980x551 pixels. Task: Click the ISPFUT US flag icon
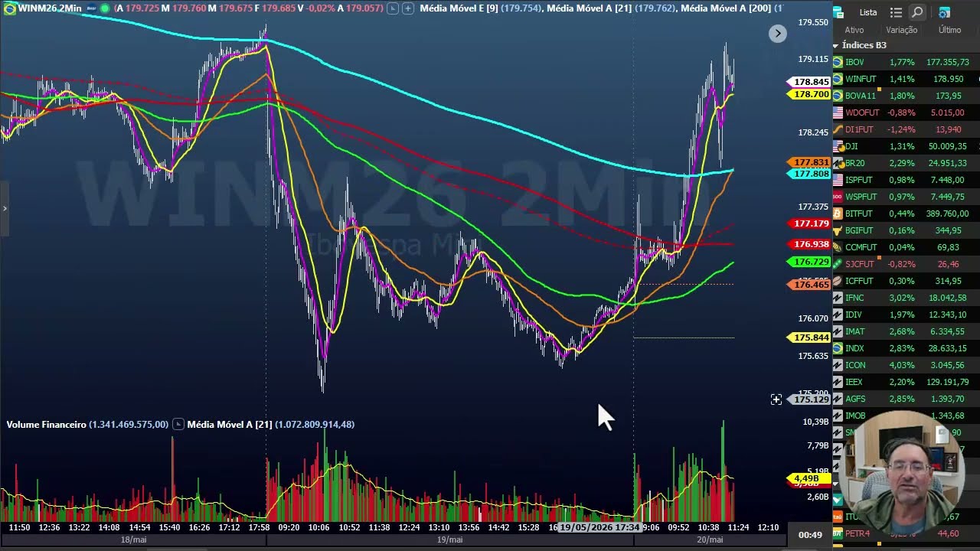pos(838,180)
